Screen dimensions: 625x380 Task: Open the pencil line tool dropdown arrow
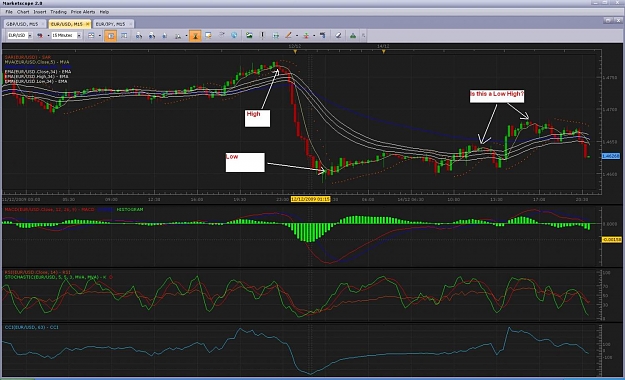297,35
